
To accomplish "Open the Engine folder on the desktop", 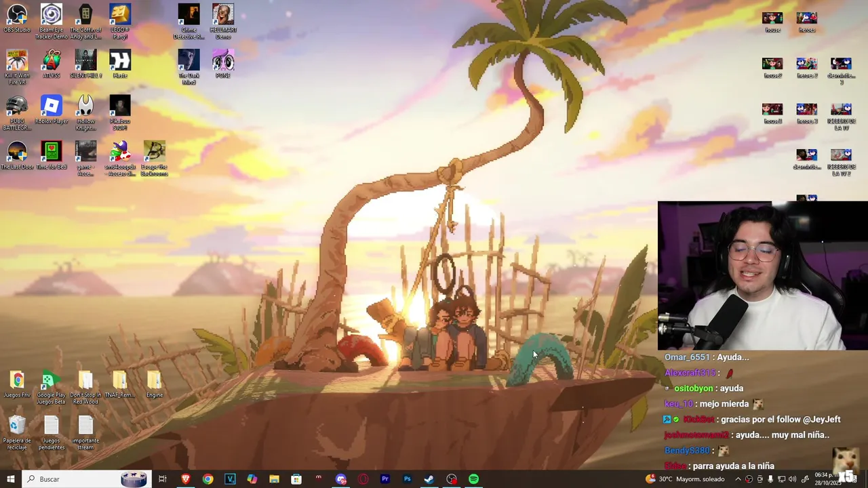I will tap(154, 384).
